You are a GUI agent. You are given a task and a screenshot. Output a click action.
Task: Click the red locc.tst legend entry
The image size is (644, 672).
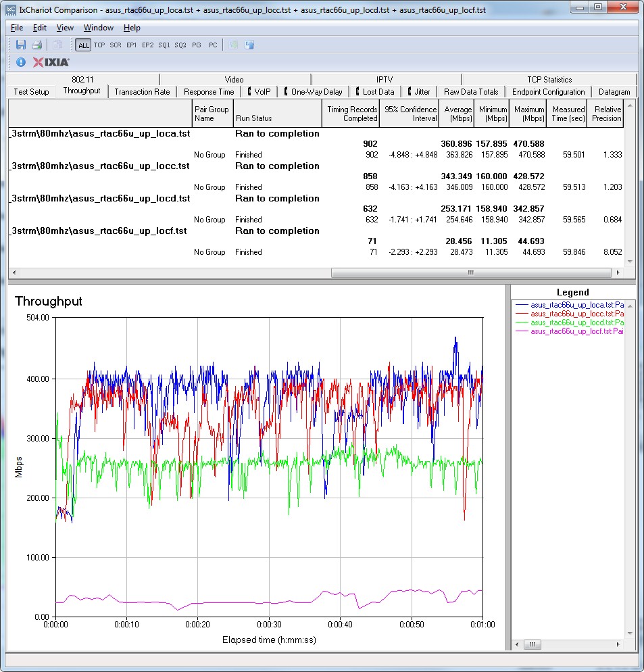click(x=570, y=314)
